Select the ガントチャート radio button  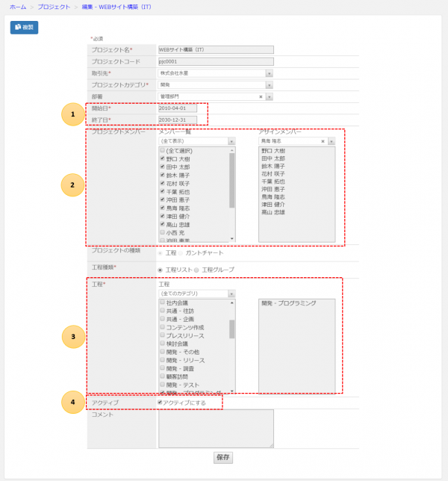tap(181, 253)
